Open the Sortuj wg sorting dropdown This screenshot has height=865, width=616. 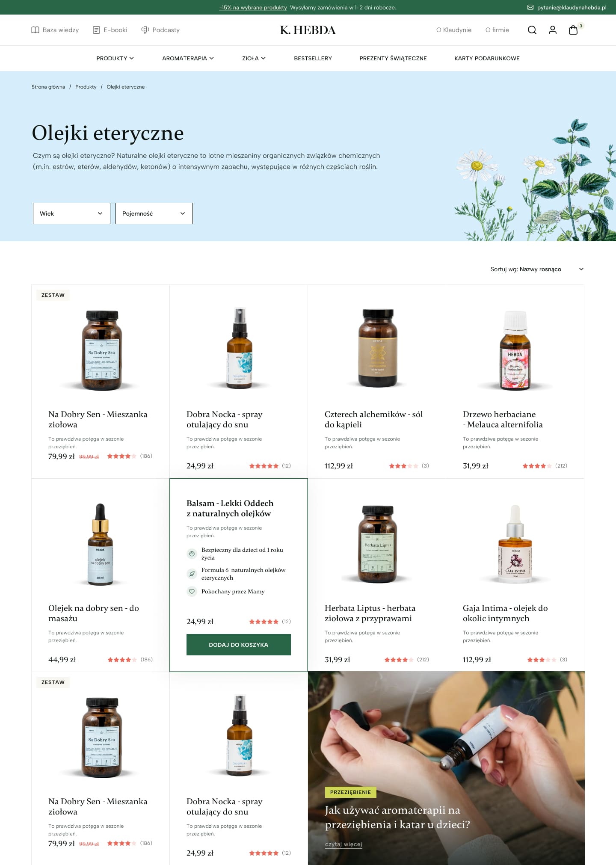coord(537,269)
